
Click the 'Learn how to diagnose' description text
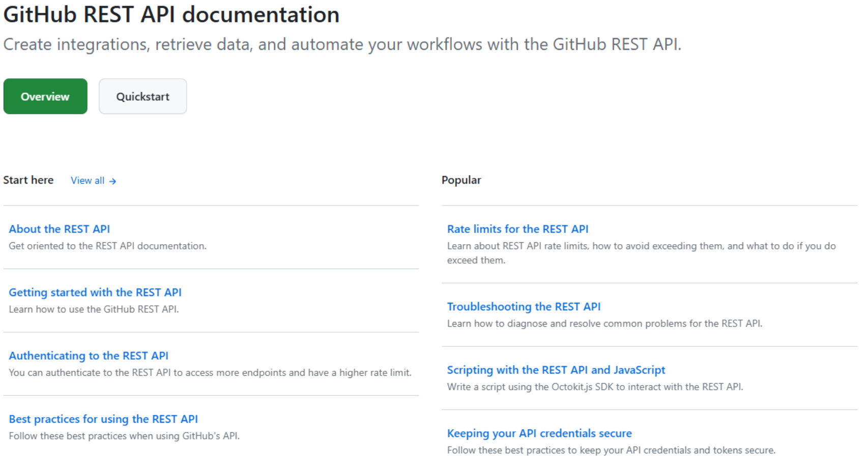coord(604,324)
